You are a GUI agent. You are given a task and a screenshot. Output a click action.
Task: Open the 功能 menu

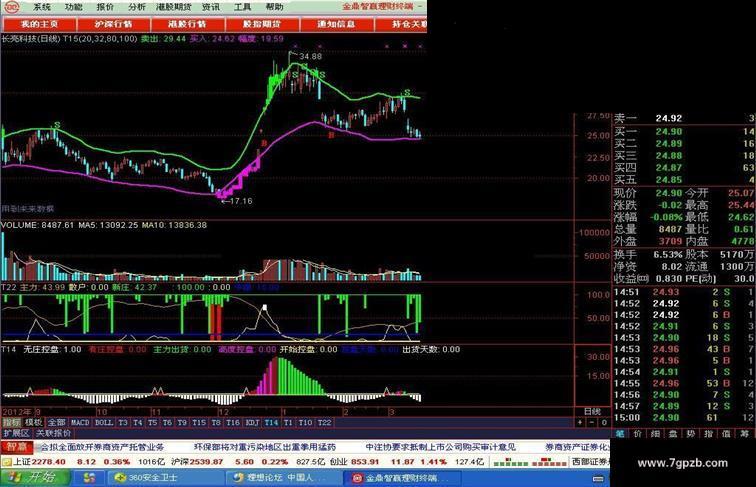click(74, 7)
